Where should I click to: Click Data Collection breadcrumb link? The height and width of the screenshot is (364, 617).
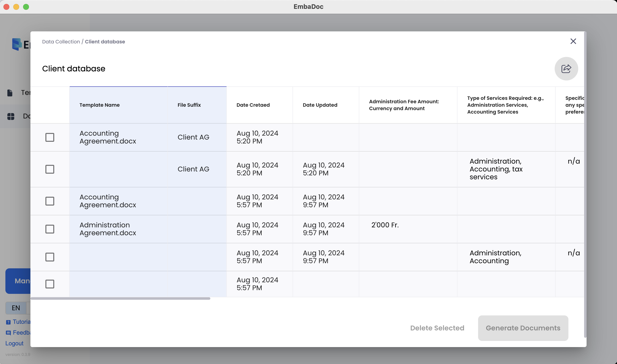61,42
